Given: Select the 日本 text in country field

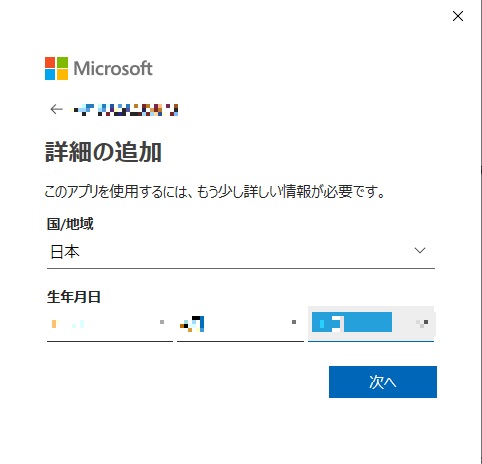Looking at the screenshot, I should (x=65, y=252).
